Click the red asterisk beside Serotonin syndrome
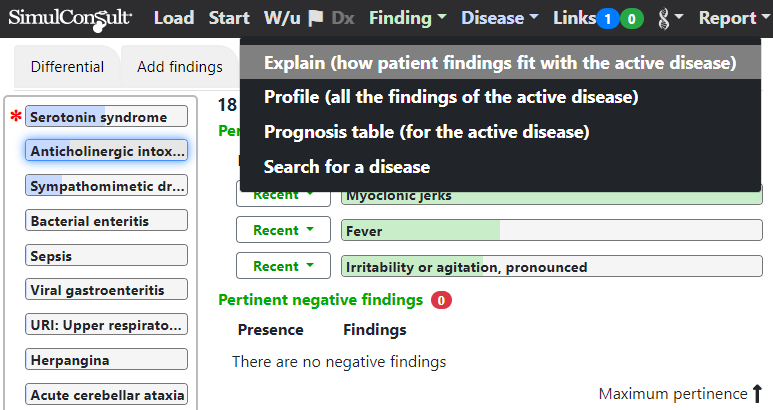This screenshot has height=410, width=773. click(x=15, y=118)
